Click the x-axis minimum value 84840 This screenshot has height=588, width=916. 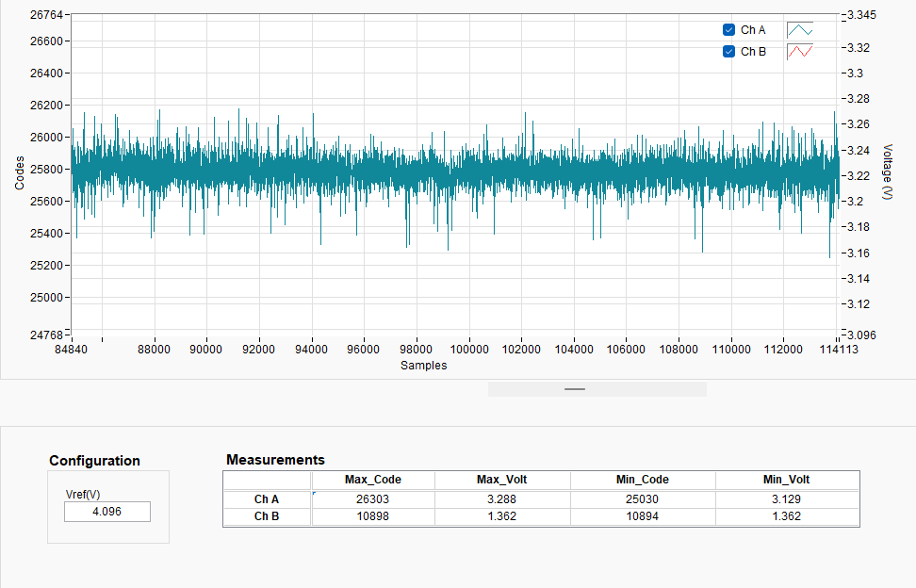tap(71, 350)
